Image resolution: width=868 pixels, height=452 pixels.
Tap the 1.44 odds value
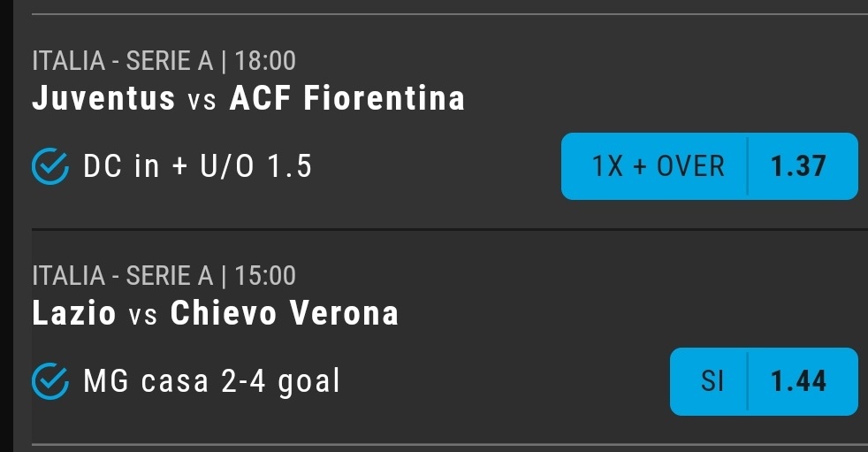(x=798, y=381)
